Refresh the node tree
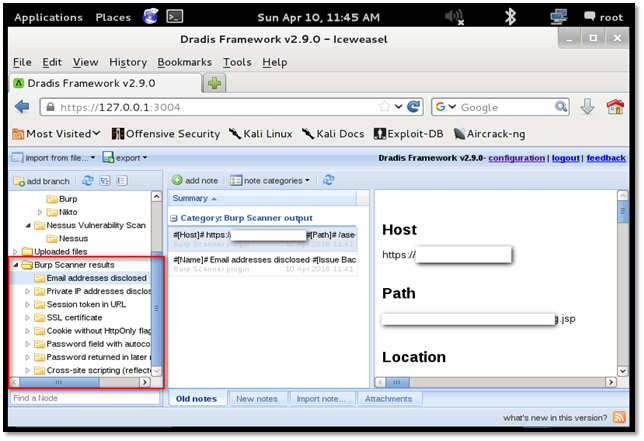 coord(88,181)
